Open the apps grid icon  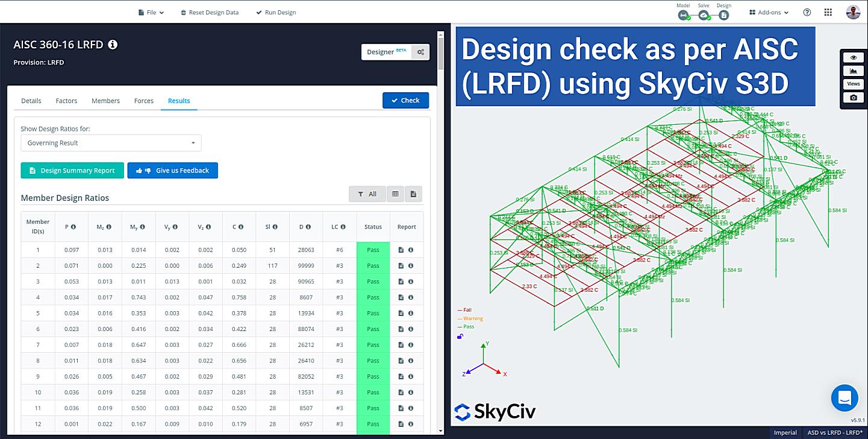828,12
